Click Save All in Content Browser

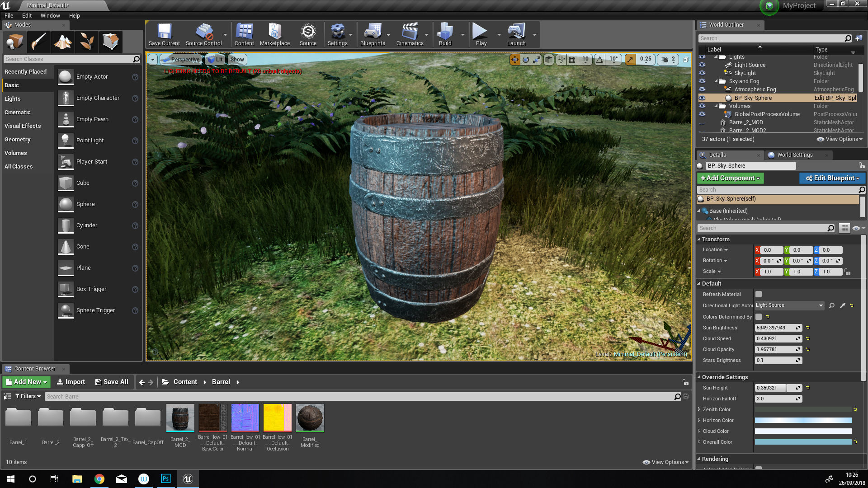[112, 382]
